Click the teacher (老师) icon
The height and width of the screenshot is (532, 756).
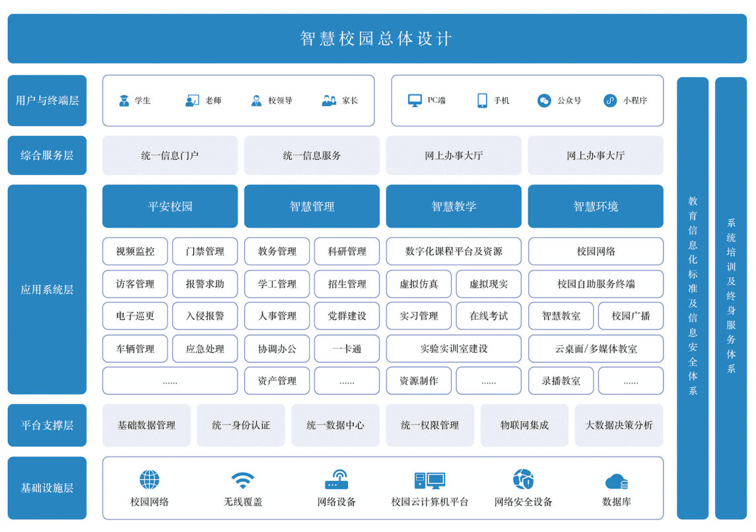192,101
